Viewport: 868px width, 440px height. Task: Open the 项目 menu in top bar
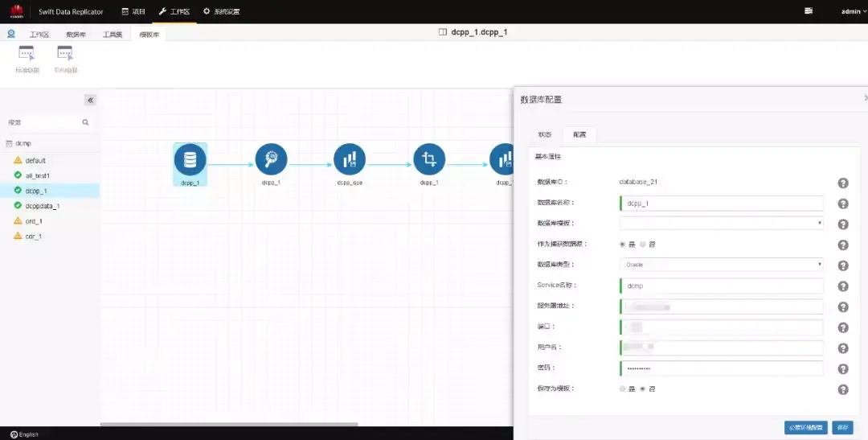pos(133,11)
